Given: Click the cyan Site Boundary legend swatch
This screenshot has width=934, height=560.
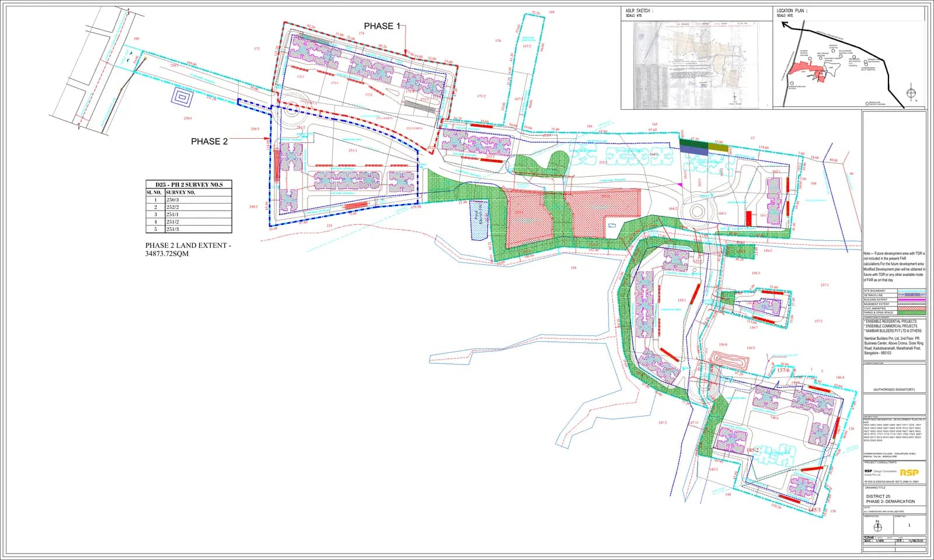Looking at the screenshot, I should tap(911, 291).
